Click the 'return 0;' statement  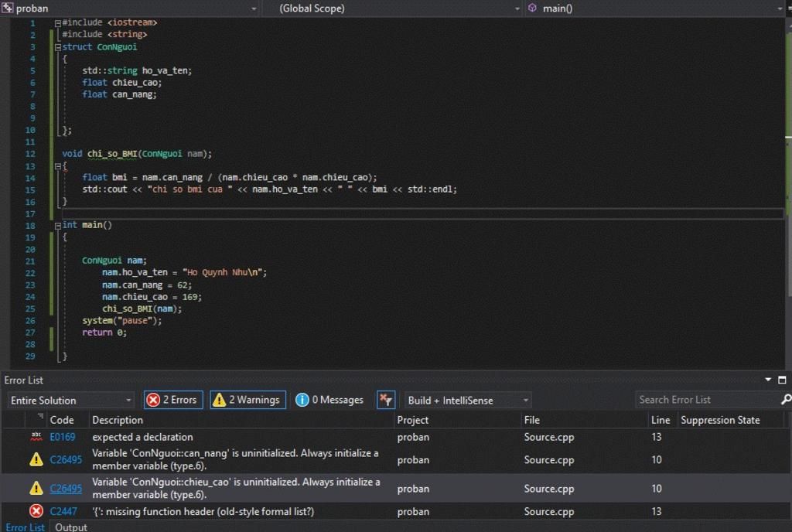click(x=104, y=332)
